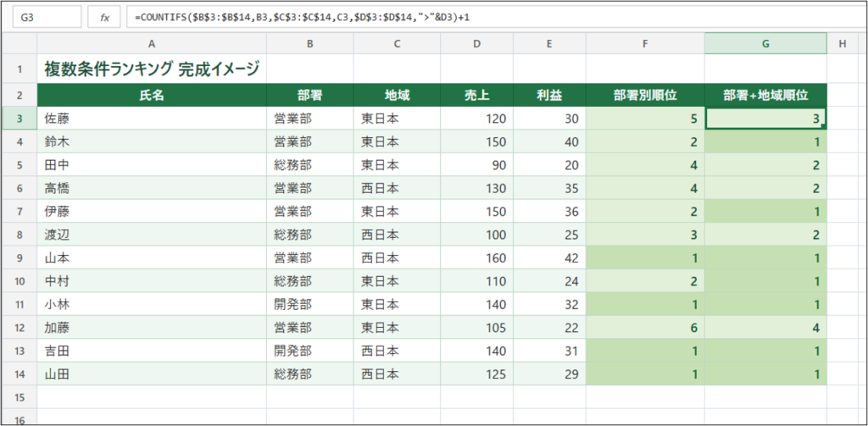Select row 2 header
This screenshot has width=868, height=426.
click(x=19, y=95)
